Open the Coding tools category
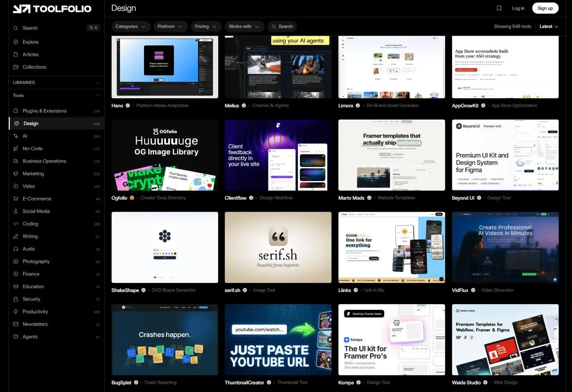The width and height of the screenshot is (572, 392). click(56, 224)
